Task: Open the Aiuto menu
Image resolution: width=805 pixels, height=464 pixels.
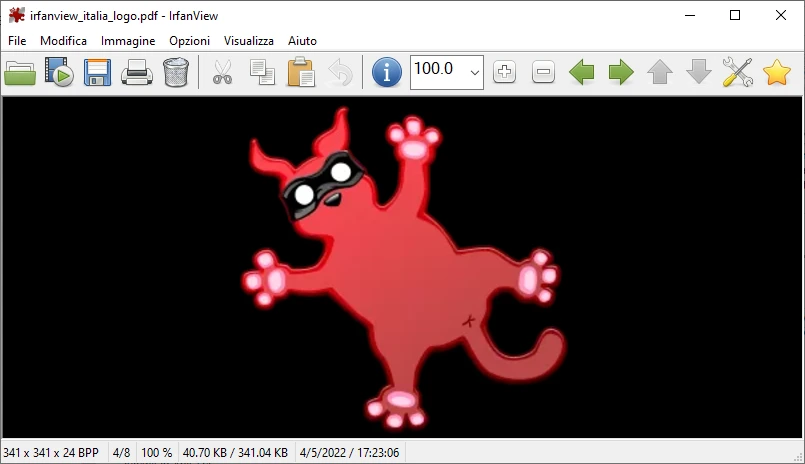Action: coord(302,41)
